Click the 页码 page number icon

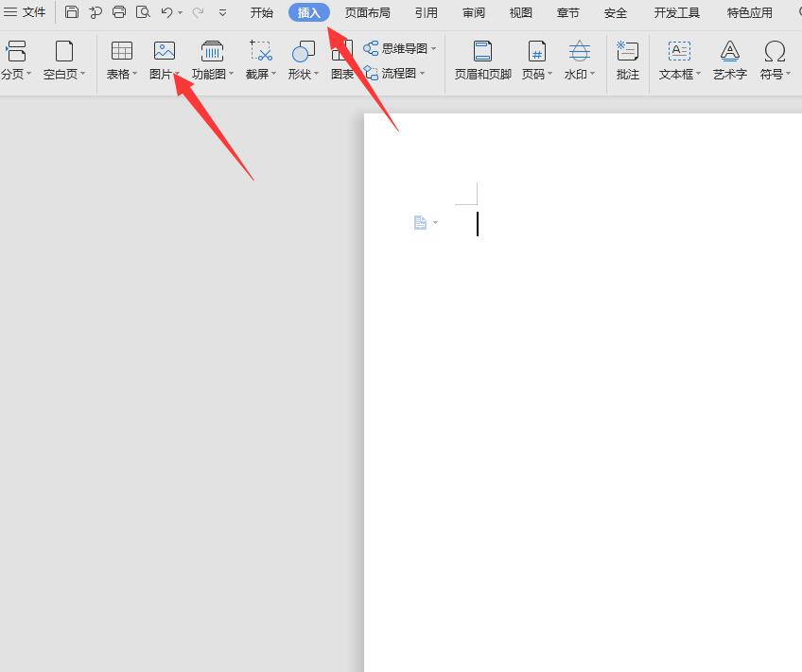coord(536,51)
